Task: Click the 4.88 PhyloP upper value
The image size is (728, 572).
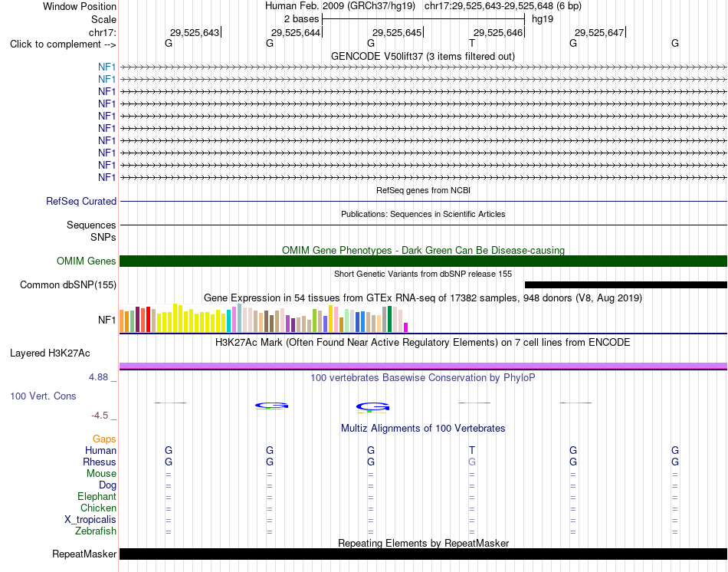Action: pyautogui.click(x=98, y=376)
